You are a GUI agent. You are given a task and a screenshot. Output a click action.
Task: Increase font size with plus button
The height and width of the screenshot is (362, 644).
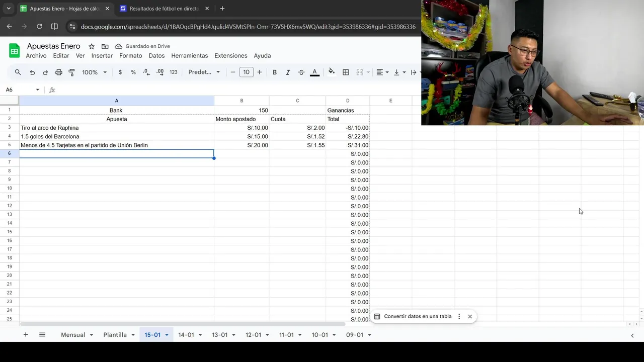click(x=259, y=72)
